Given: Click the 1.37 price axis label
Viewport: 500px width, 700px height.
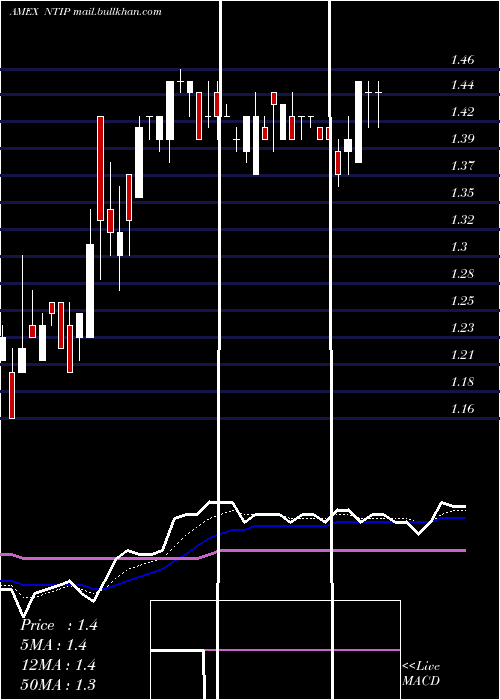Looking at the screenshot, I should (462, 166).
